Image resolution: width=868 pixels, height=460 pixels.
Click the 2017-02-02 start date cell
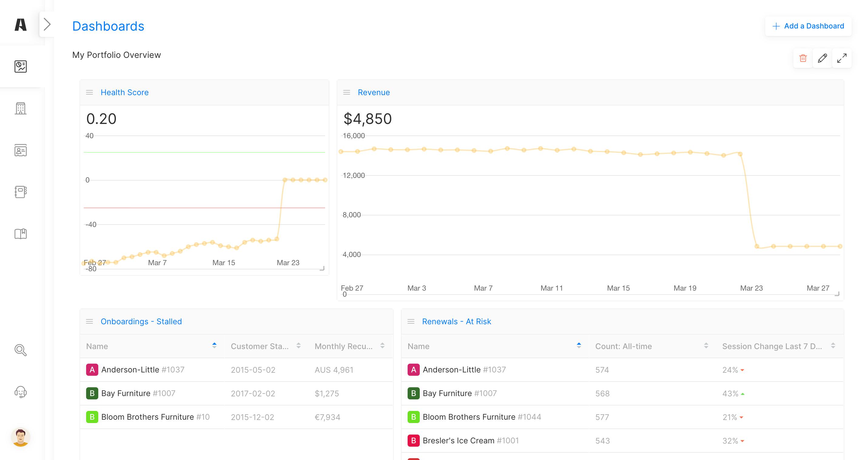tap(253, 393)
